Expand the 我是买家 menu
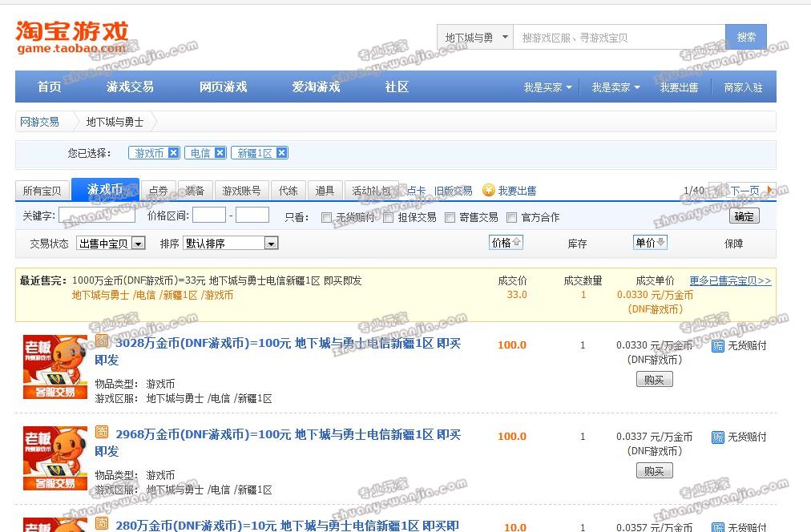811x532 pixels. click(547, 87)
